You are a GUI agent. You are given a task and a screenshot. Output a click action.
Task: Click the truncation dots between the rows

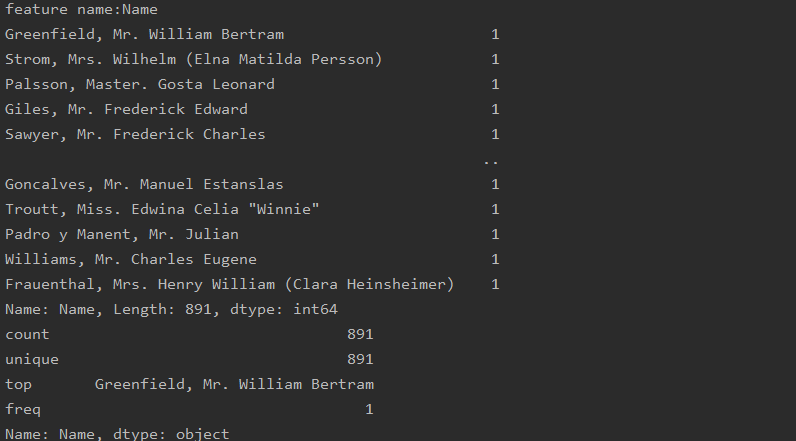[x=491, y=163]
